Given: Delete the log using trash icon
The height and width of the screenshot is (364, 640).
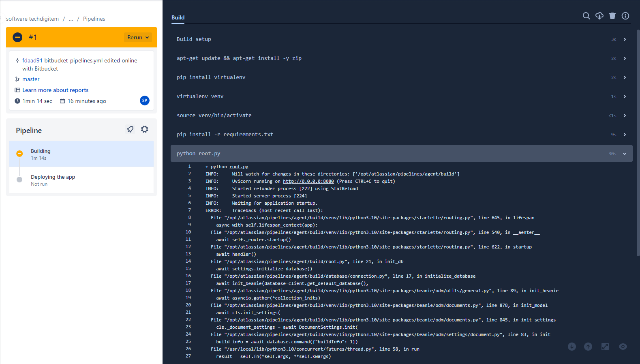Looking at the screenshot, I should coord(612,16).
